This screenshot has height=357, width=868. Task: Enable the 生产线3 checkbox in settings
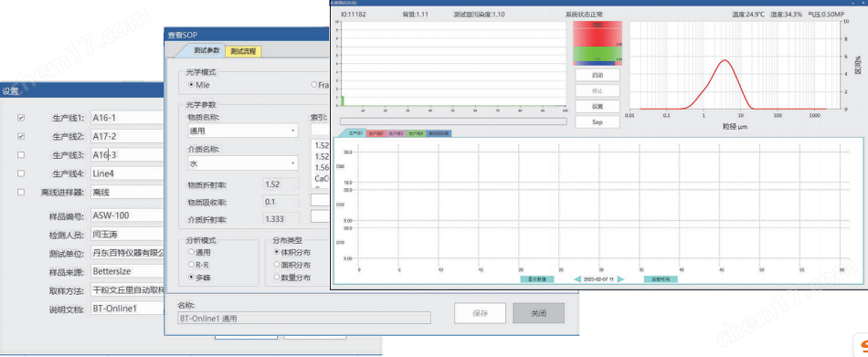[x=21, y=155]
